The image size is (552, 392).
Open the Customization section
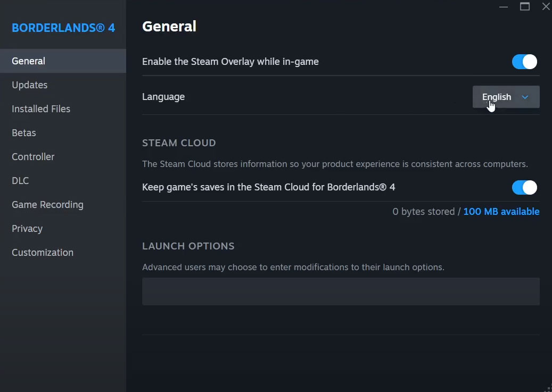(42, 252)
